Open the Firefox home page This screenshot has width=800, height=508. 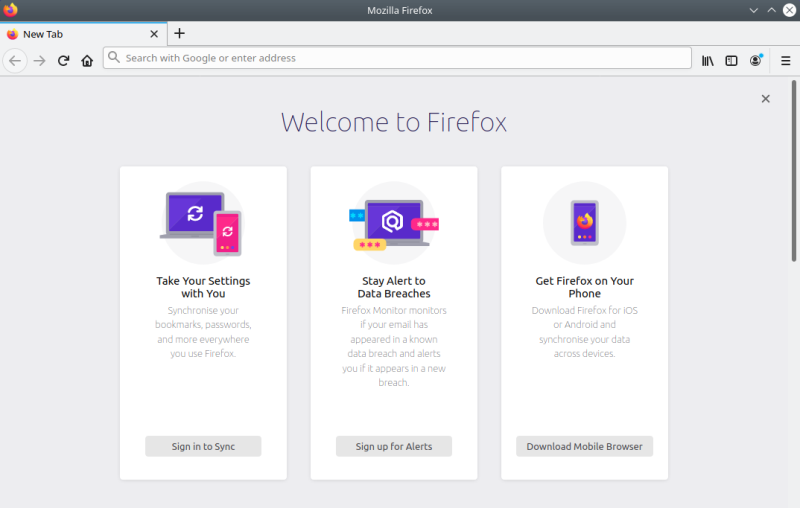pyautogui.click(x=87, y=61)
